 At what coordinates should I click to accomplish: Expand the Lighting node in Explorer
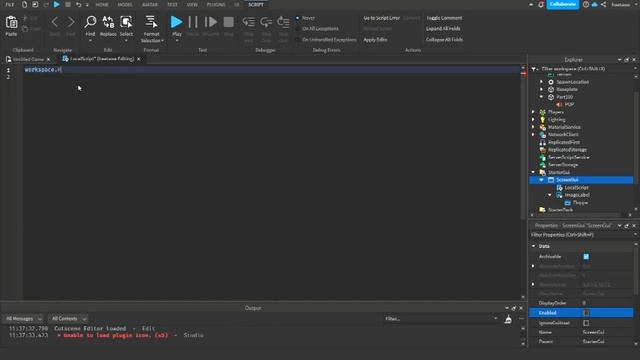click(533, 120)
